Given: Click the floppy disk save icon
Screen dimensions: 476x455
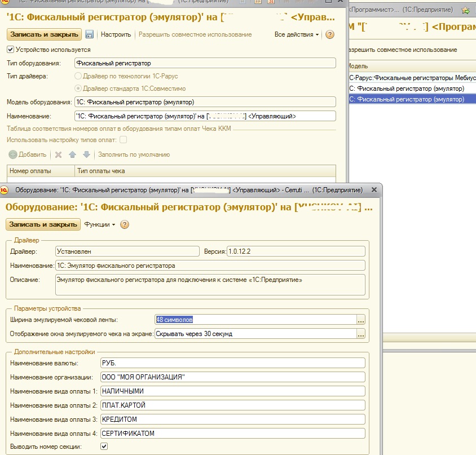Looking at the screenshot, I should (x=89, y=34).
